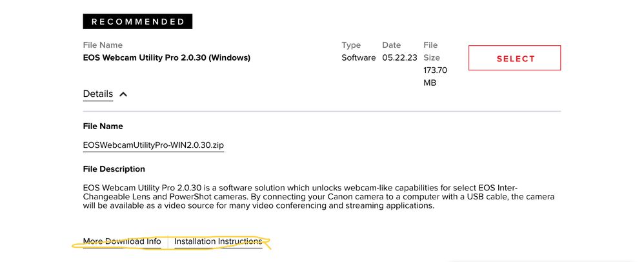
Task: Click the bold File Name heading in details
Action: coord(103,126)
